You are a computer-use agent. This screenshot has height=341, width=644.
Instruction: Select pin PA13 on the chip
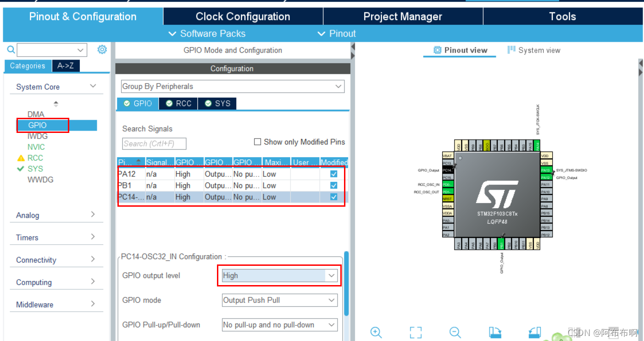coord(546,170)
